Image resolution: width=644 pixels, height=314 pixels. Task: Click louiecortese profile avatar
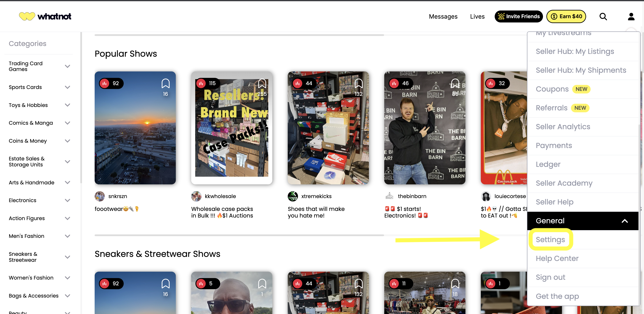point(486,196)
